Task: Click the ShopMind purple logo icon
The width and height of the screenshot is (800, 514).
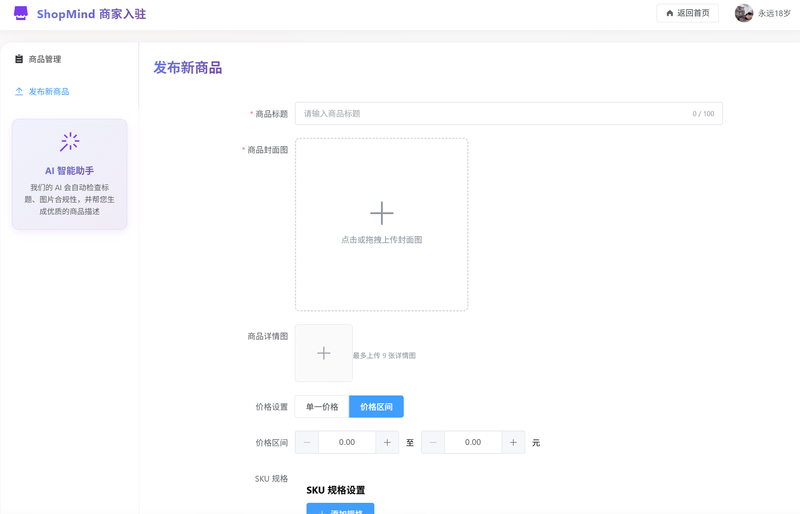Action: click(x=21, y=13)
